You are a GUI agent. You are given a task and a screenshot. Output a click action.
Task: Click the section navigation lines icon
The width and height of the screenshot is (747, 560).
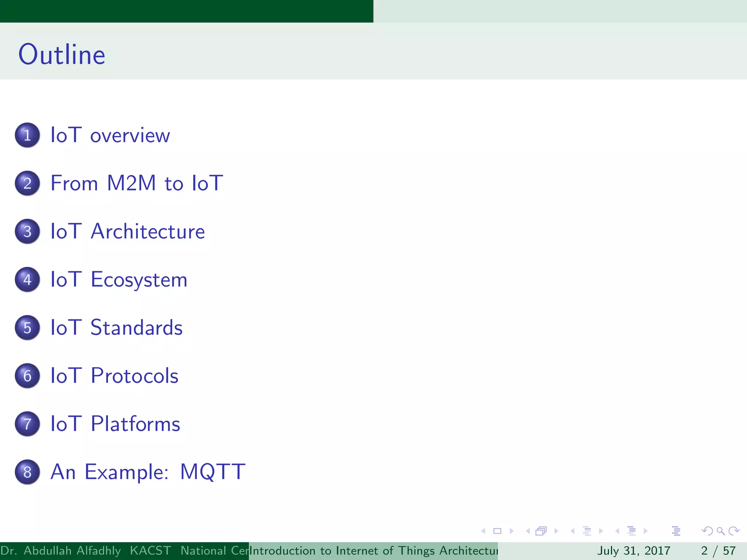point(631,531)
